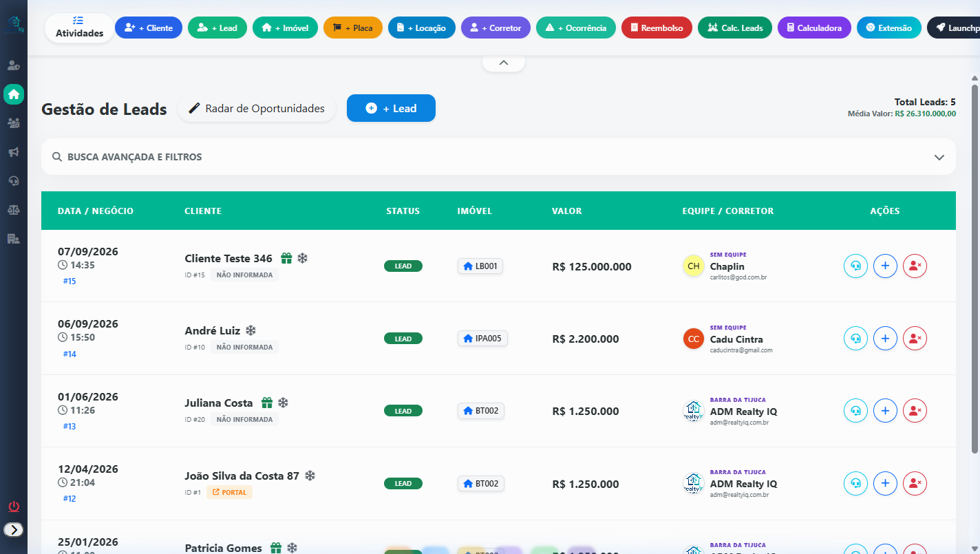This screenshot has width=980, height=554.
Task: Click the PORTAL badge under João Silva
Action: [x=229, y=492]
